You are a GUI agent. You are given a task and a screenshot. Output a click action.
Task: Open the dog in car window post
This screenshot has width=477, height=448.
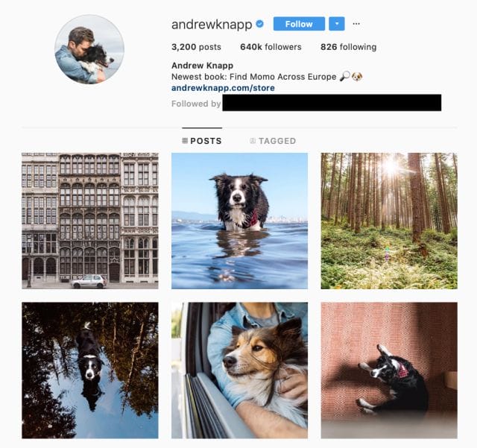(x=239, y=370)
